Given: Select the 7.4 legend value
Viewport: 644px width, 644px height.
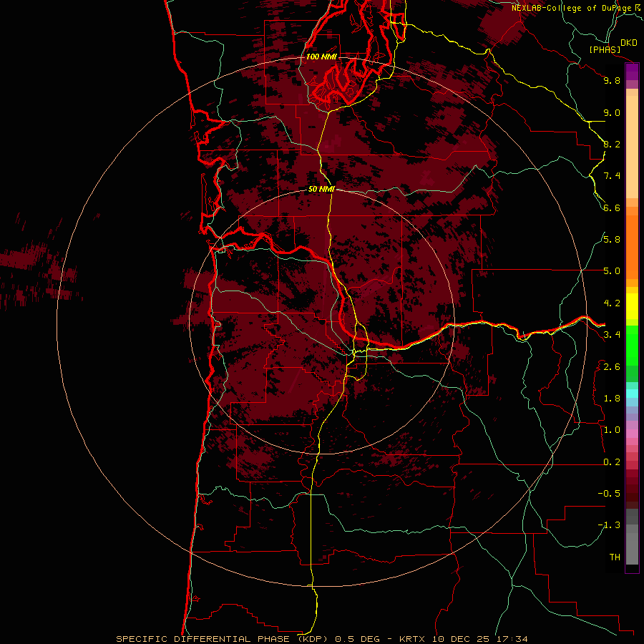Looking at the screenshot, I should [612, 176].
